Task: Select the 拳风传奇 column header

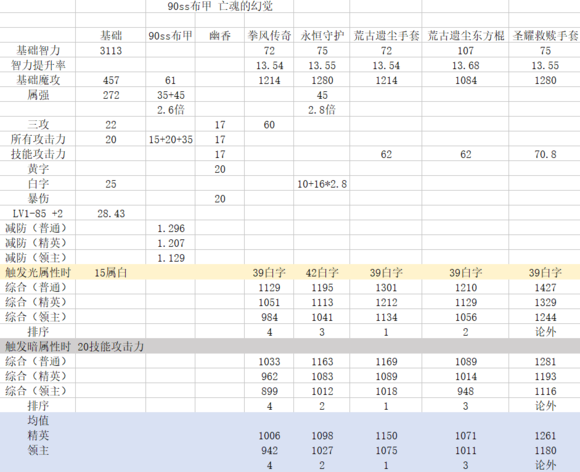Action: (269, 36)
